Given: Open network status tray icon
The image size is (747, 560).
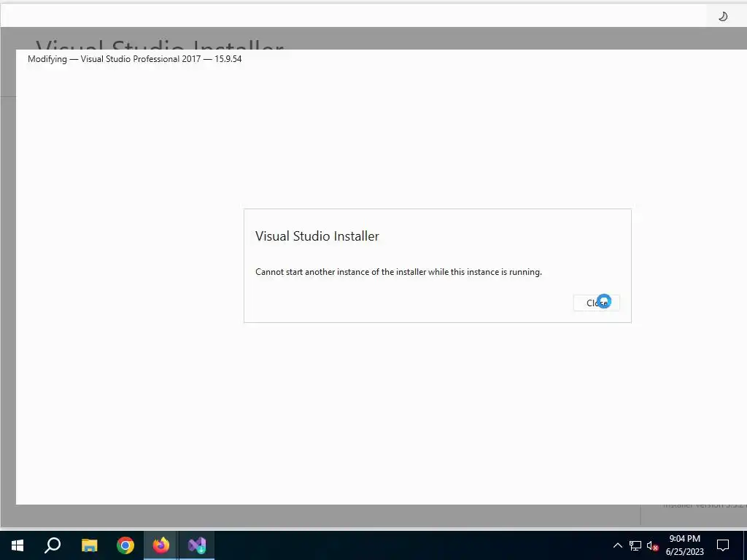Looking at the screenshot, I should coord(635,545).
